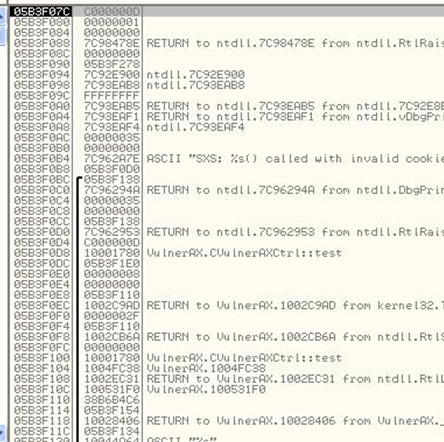Click stack address 05B3F0AC
Image resolution: width=444 pixels, height=442 pixels.
(42, 138)
